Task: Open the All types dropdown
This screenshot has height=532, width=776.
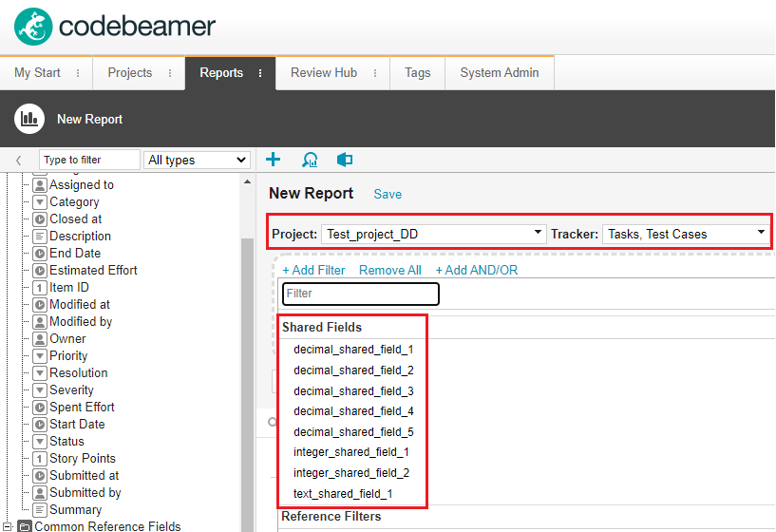Action: 197,160
